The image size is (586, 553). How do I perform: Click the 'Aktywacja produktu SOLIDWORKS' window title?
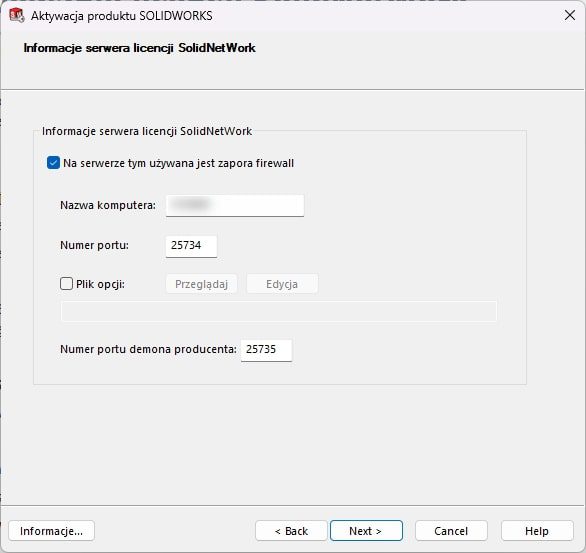[121, 16]
